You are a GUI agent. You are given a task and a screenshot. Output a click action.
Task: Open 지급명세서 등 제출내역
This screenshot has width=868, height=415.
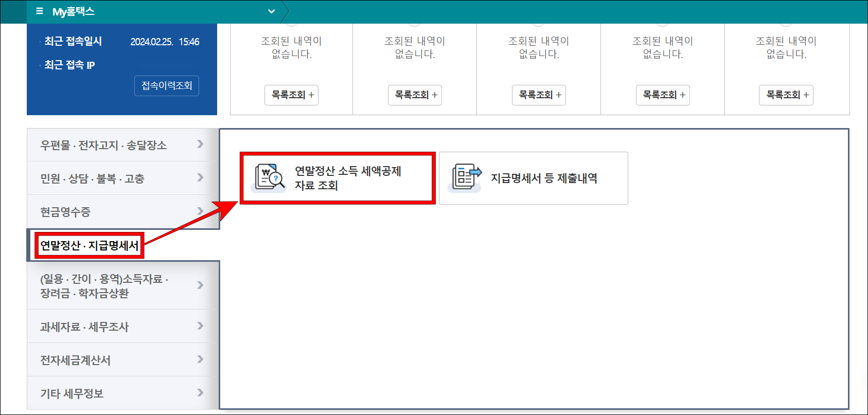pyautogui.click(x=534, y=178)
